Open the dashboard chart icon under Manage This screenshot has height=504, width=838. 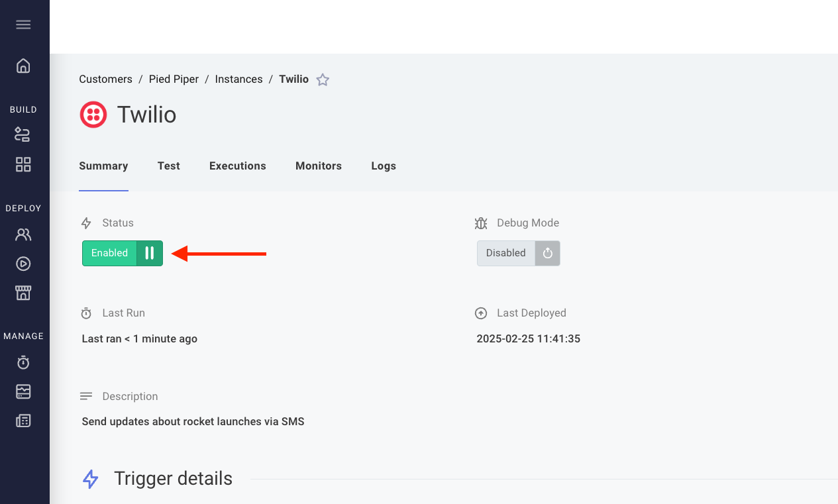click(x=23, y=391)
